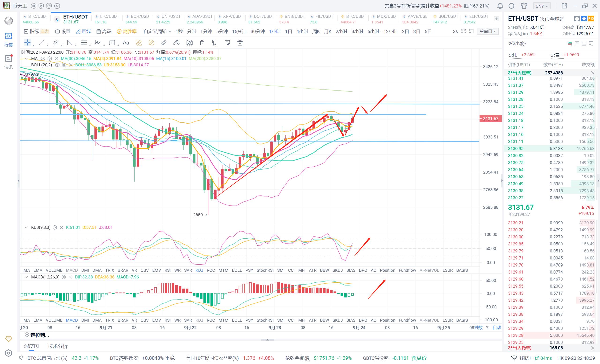Expand the 2位小数 decimal precision dropdown
The image size is (600, 364).
517,44
